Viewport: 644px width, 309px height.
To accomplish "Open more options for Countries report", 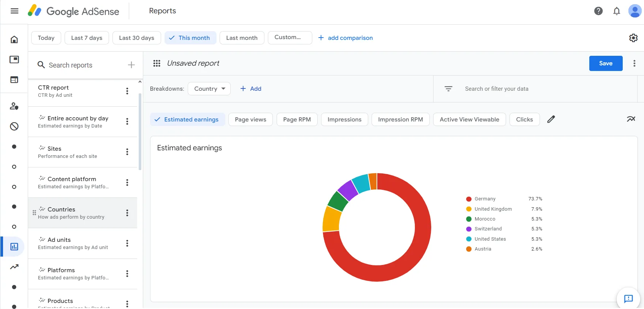I will [127, 213].
